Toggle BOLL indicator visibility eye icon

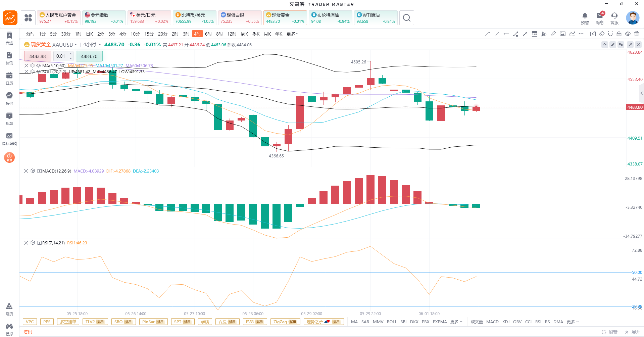tap(39, 72)
